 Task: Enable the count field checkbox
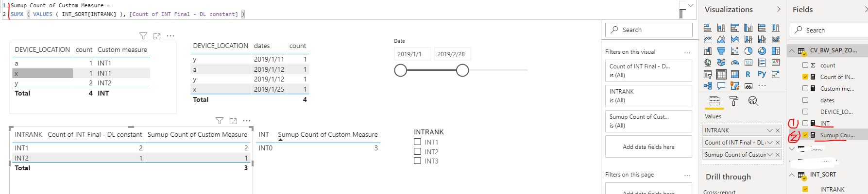point(805,65)
